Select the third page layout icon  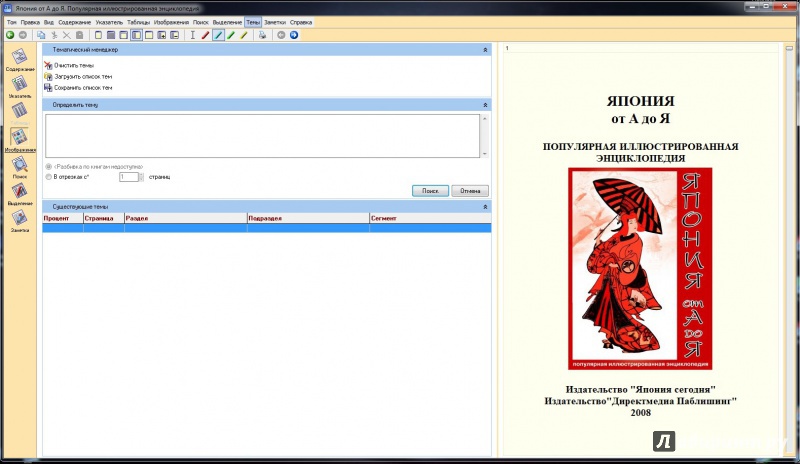coord(123,35)
